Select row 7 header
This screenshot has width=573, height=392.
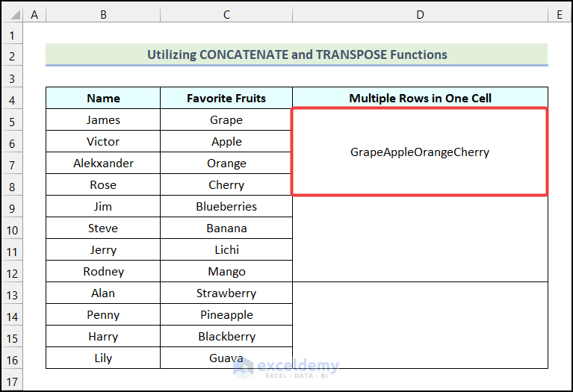click(12, 163)
